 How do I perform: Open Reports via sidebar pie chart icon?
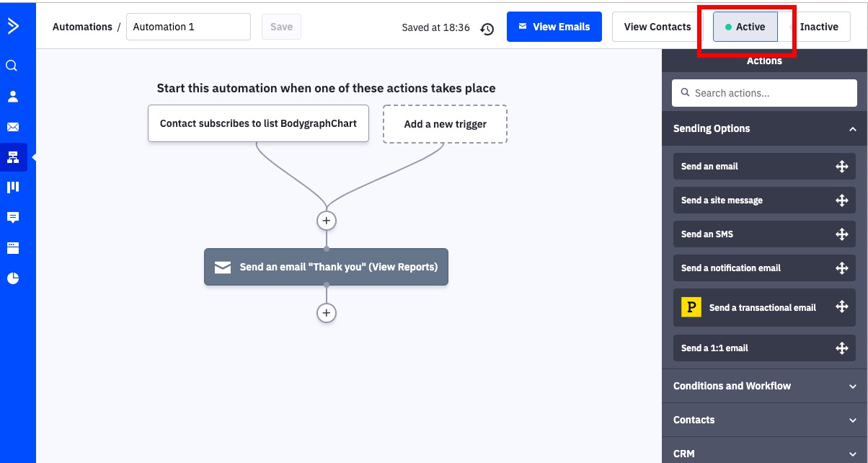point(12,278)
